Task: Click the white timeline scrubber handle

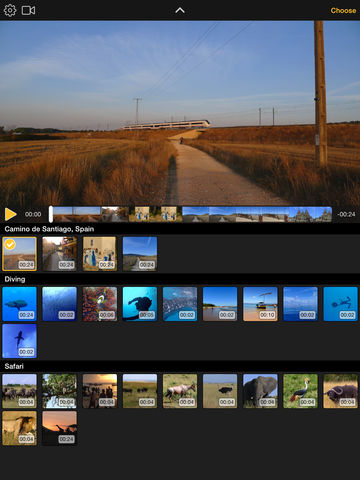Action: (51, 214)
